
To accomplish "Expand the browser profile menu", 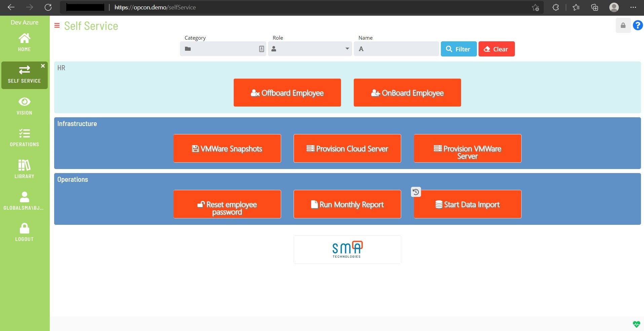I will [614, 7].
